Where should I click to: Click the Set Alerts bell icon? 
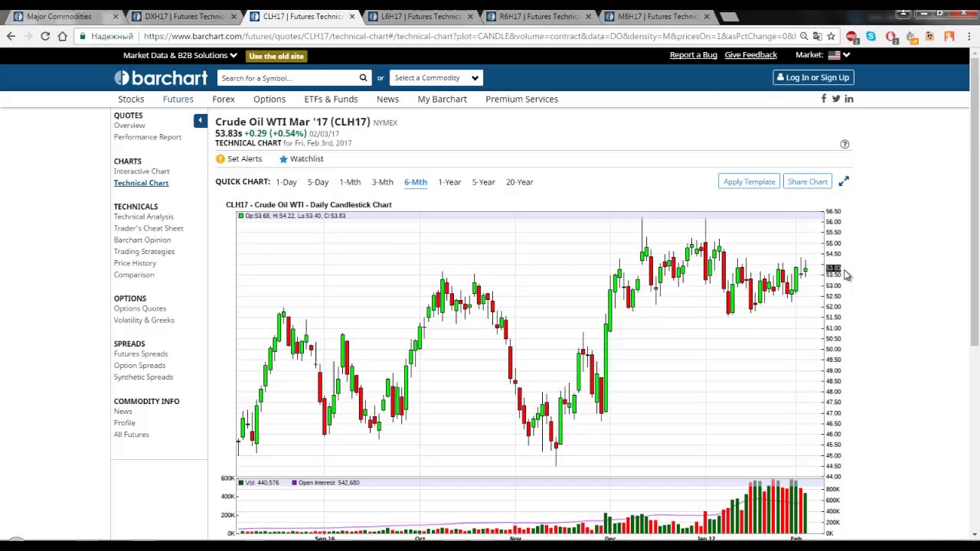[220, 158]
